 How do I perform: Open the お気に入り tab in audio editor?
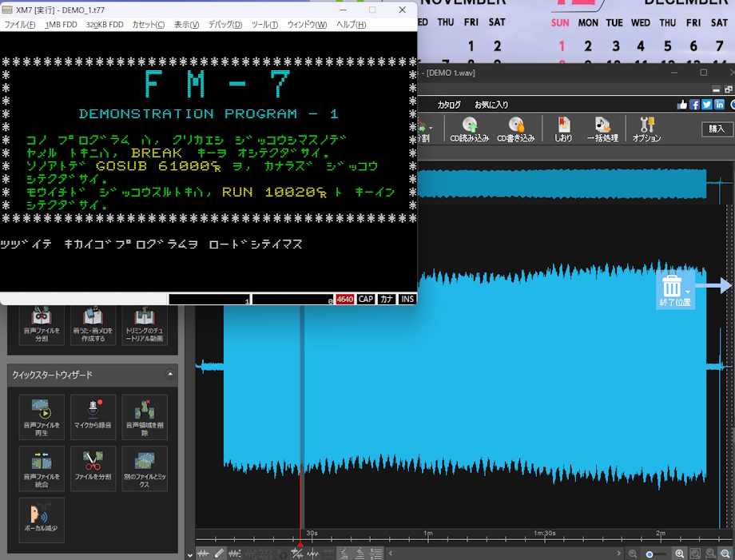coord(491,105)
